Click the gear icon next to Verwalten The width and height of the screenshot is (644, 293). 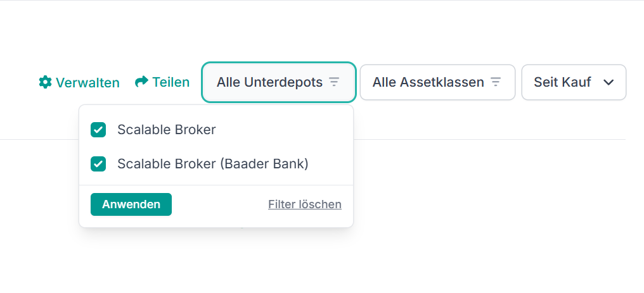pos(45,82)
